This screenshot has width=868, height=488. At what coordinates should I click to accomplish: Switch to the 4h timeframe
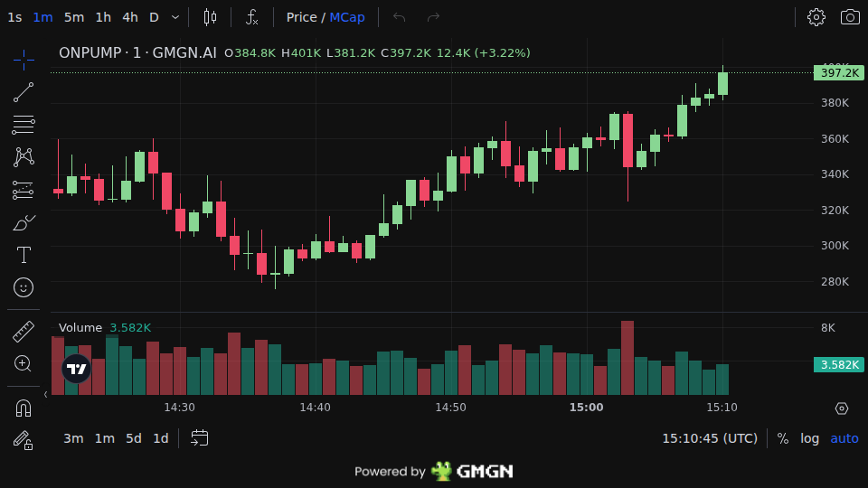[x=130, y=17]
